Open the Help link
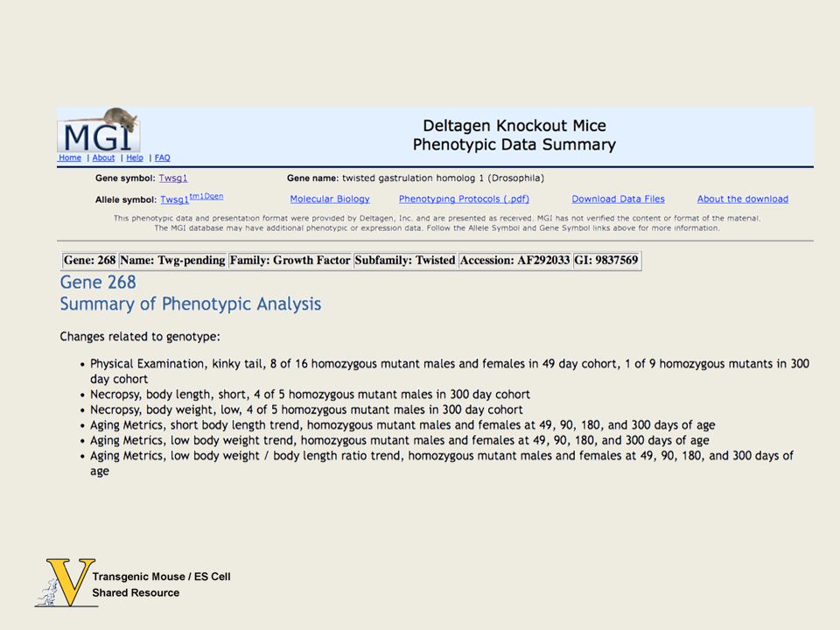 [135, 158]
